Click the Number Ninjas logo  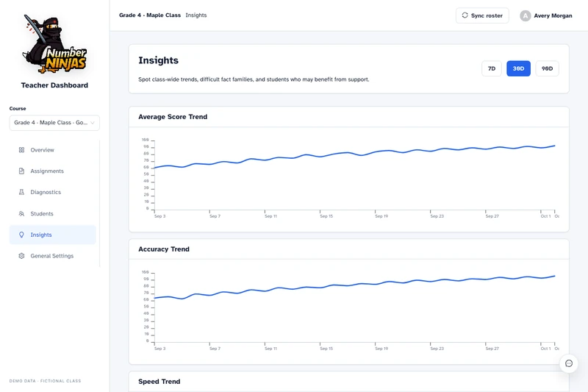54,43
